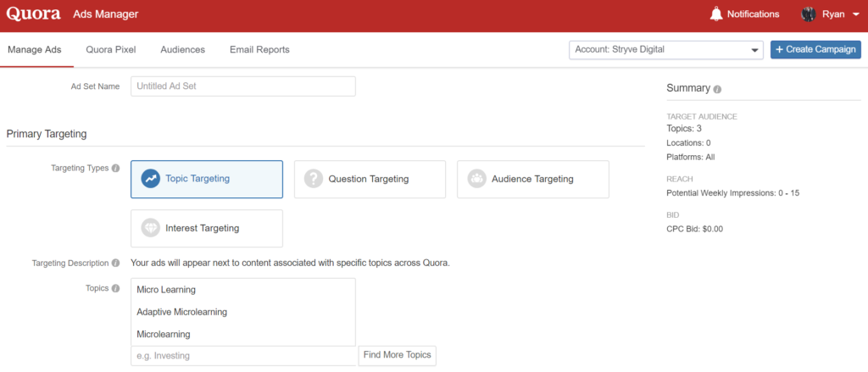Click the Ads Manager title
The width and height of the screenshot is (868, 372).
(x=106, y=14)
